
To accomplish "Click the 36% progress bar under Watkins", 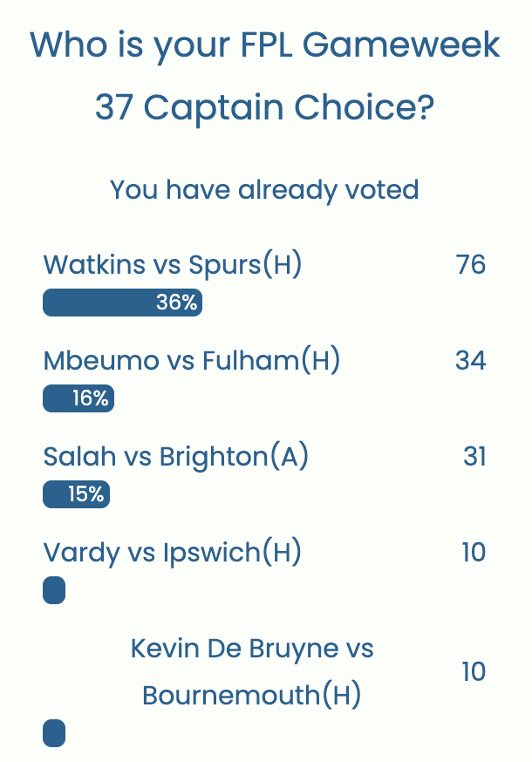I will click(x=122, y=303).
